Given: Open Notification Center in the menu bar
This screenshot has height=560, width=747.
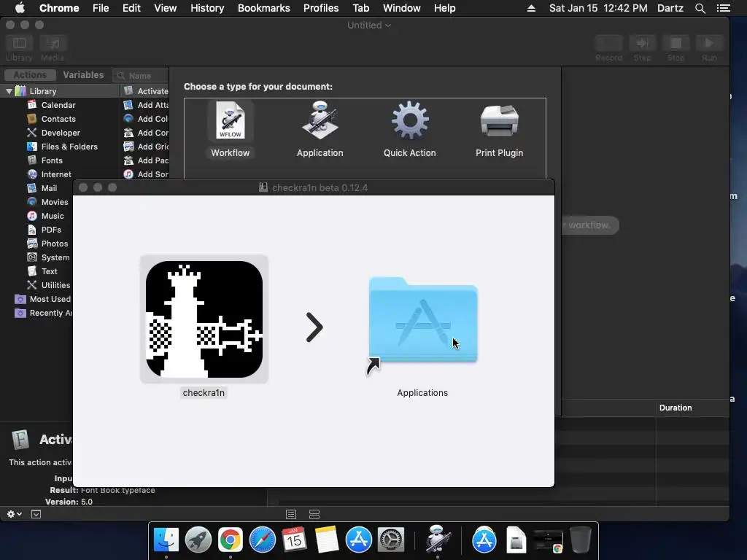Looking at the screenshot, I should tap(723, 8).
